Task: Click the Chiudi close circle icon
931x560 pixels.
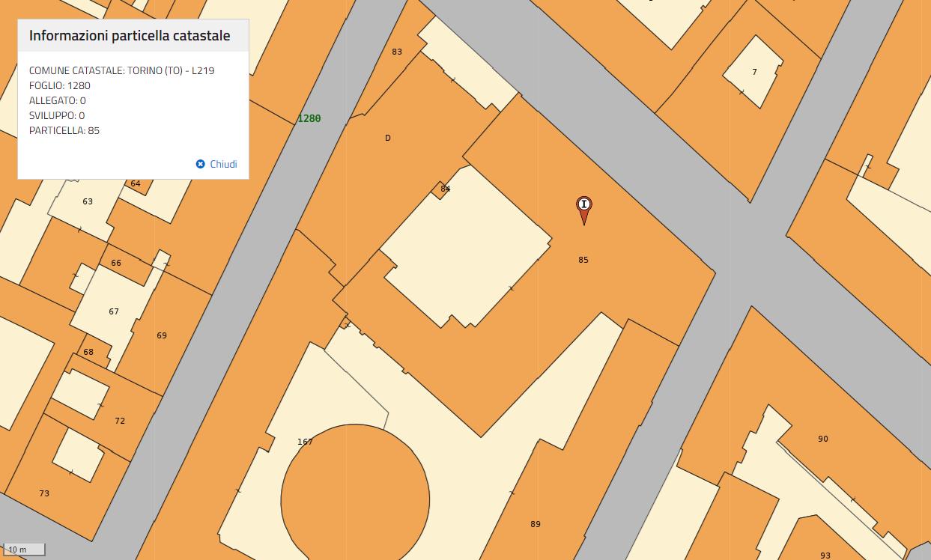Action: 200,164
